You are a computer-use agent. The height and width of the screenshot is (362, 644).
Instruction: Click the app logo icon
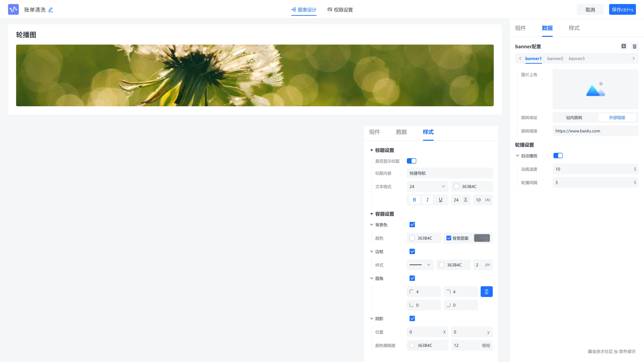(13, 10)
